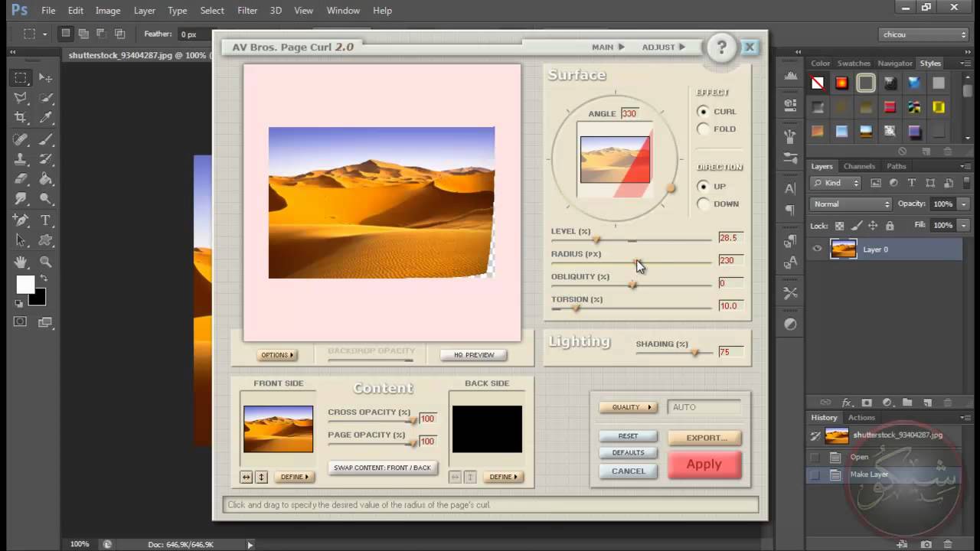The image size is (980, 551).
Task: Select the Hand tool
Action: [x=21, y=262]
